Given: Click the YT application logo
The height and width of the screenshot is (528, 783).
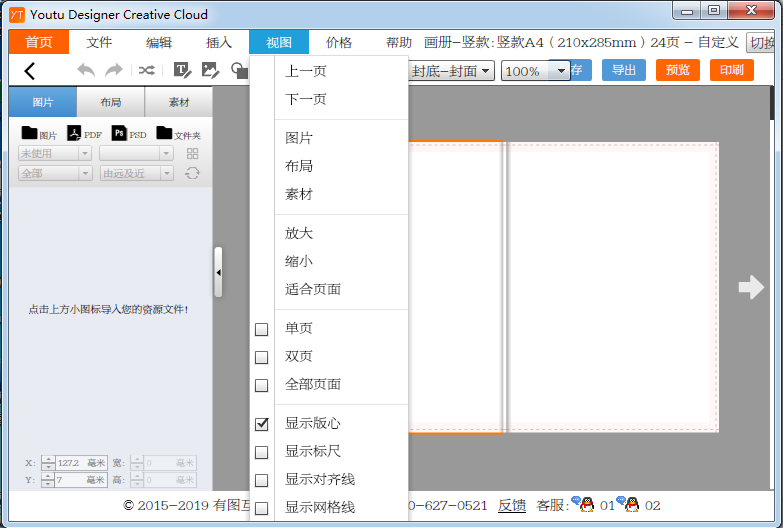Looking at the screenshot, I should click(x=16, y=15).
